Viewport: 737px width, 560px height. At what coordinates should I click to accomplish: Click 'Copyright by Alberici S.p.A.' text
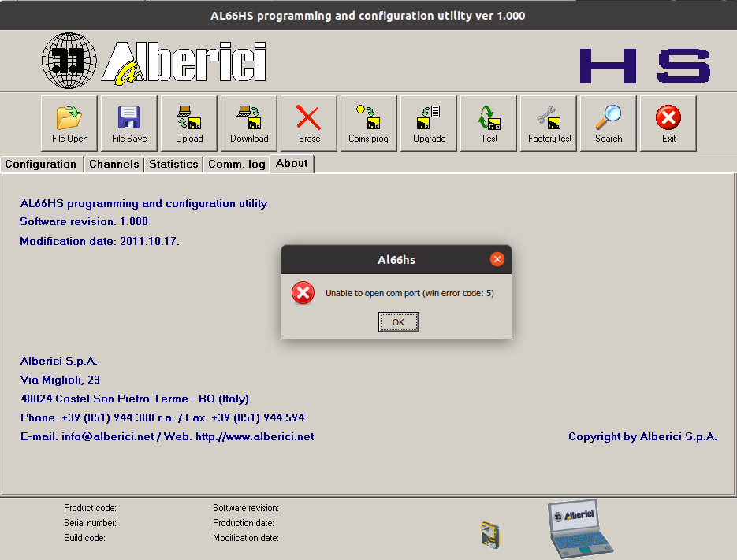click(x=642, y=437)
